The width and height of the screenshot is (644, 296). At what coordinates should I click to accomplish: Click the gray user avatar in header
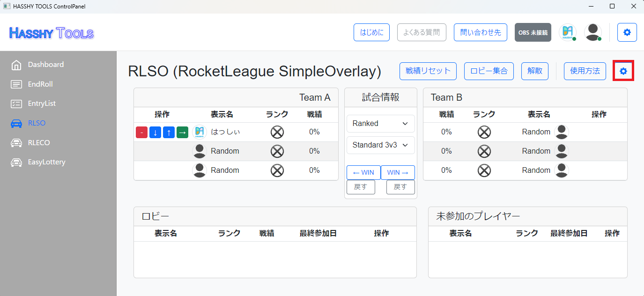click(x=593, y=32)
